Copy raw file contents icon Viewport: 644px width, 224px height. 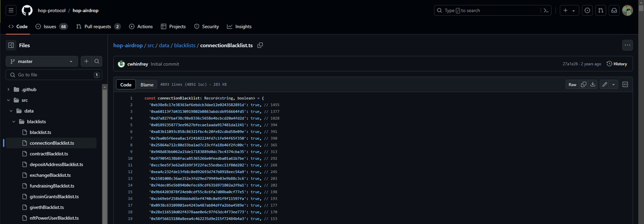(x=584, y=84)
